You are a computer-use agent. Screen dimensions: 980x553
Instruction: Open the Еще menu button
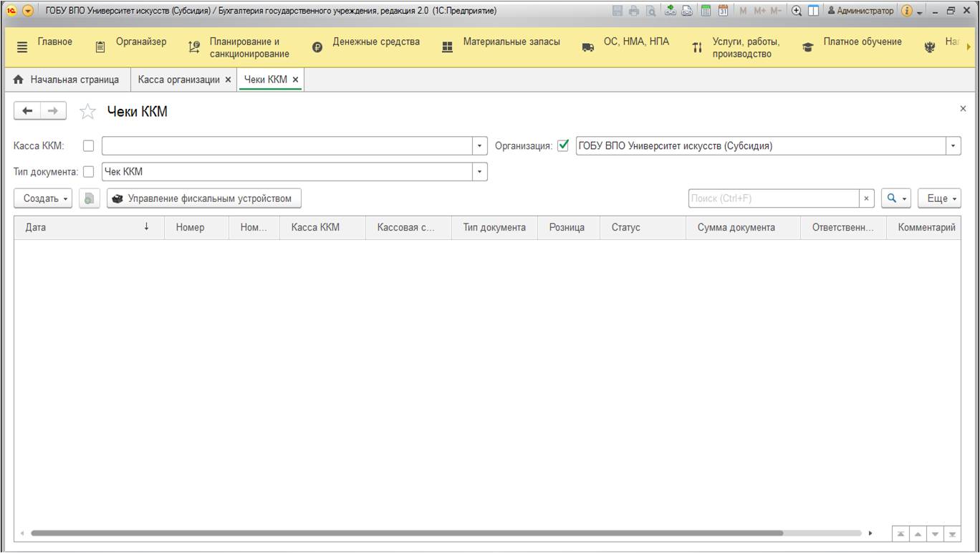coord(938,198)
